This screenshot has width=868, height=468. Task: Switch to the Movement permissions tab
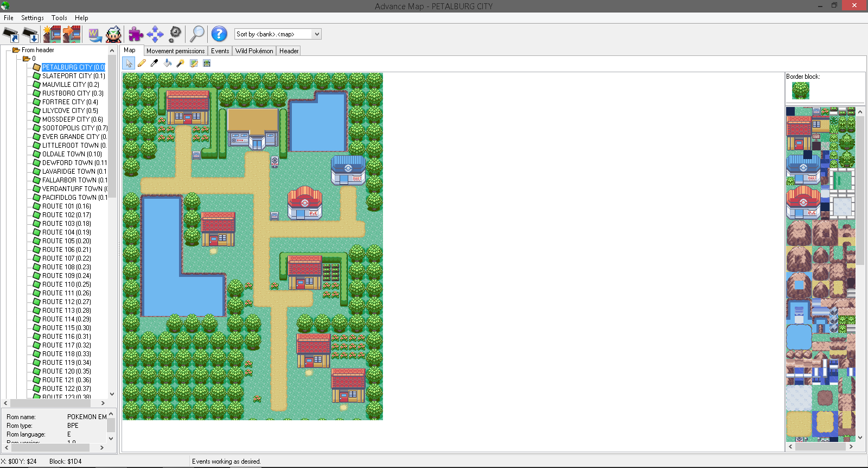(x=176, y=51)
